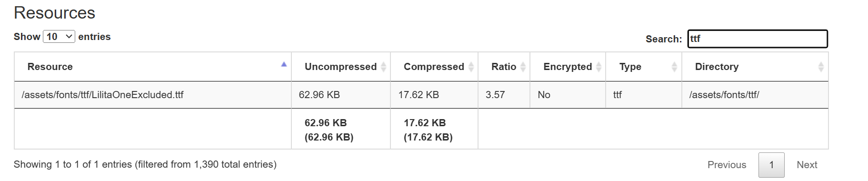Screen dimensions: 868x181
Task: Click the Type column header label
Action: pos(630,67)
